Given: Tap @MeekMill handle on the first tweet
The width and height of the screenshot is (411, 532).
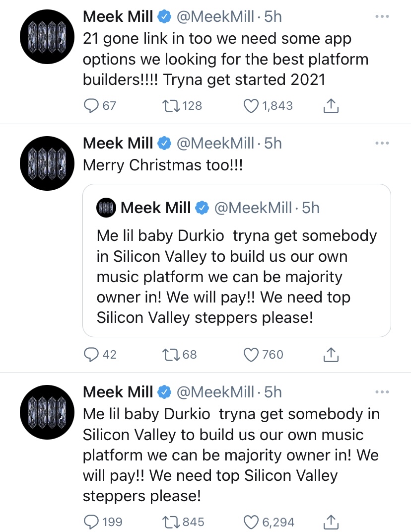Looking at the screenshot, I should click(215, 16).
